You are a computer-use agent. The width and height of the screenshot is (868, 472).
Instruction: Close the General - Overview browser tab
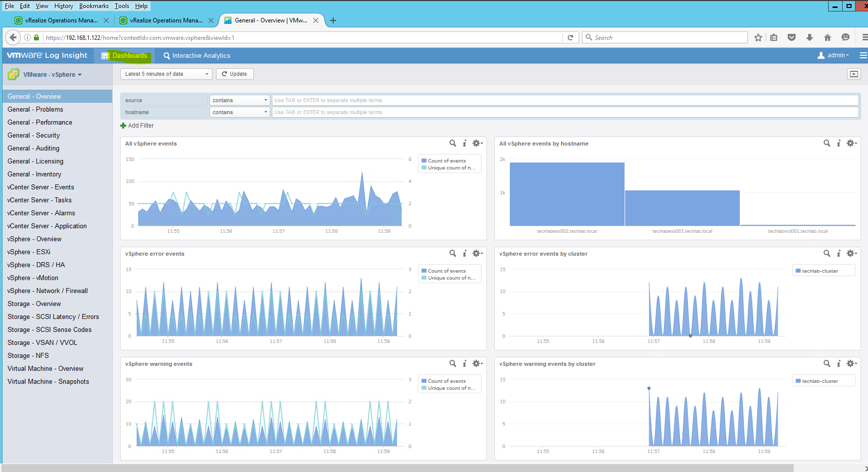(316, 20)
